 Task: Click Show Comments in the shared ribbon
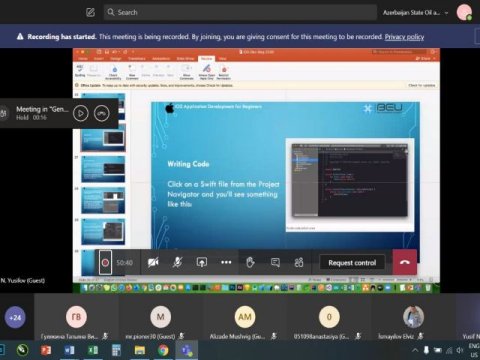186,72
